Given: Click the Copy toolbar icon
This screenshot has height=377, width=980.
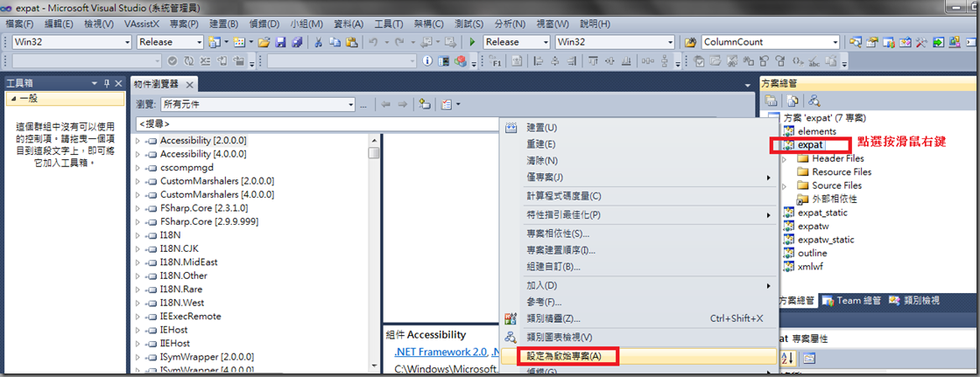Looking at the screenshot, I should 335,43.
